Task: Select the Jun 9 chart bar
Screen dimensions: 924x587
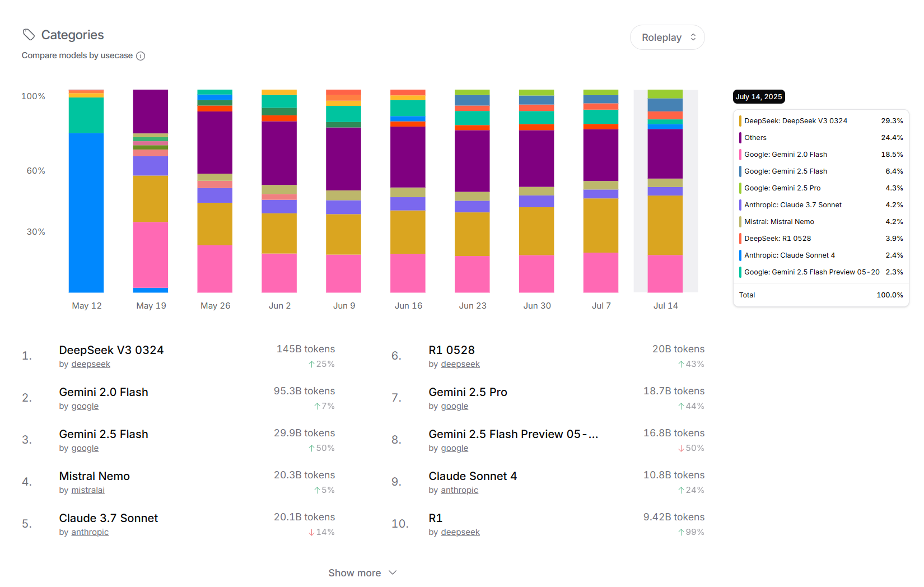Action: 344,191
